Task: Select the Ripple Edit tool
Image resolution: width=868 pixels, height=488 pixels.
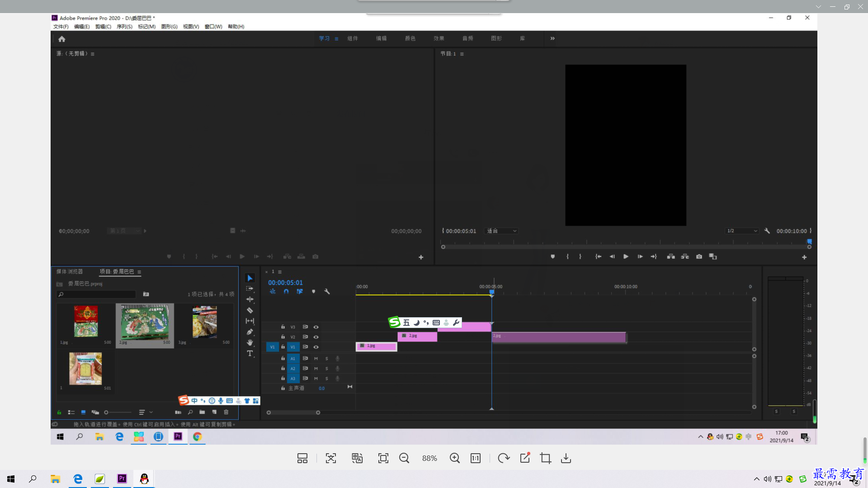Action: [250, 299]
